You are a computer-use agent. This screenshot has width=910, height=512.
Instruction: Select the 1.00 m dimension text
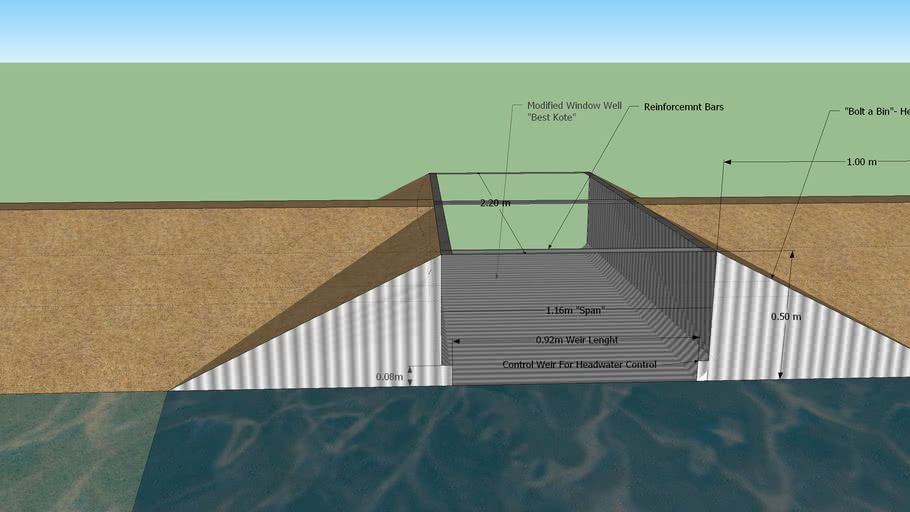tap(861, 162)
